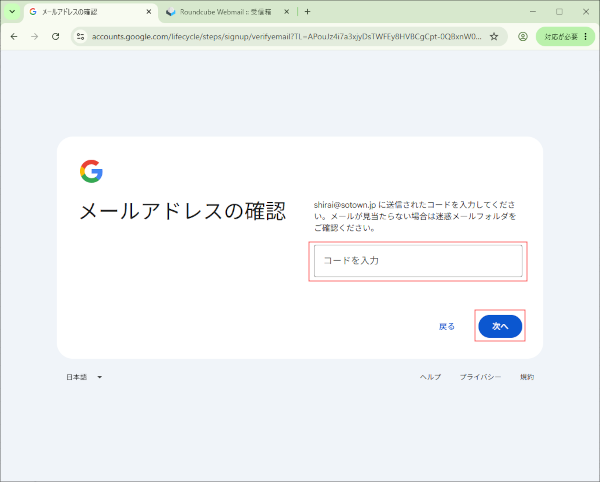600x482 pixels.
Task: Open a new tab with plus button
Action: click(307, 12)
